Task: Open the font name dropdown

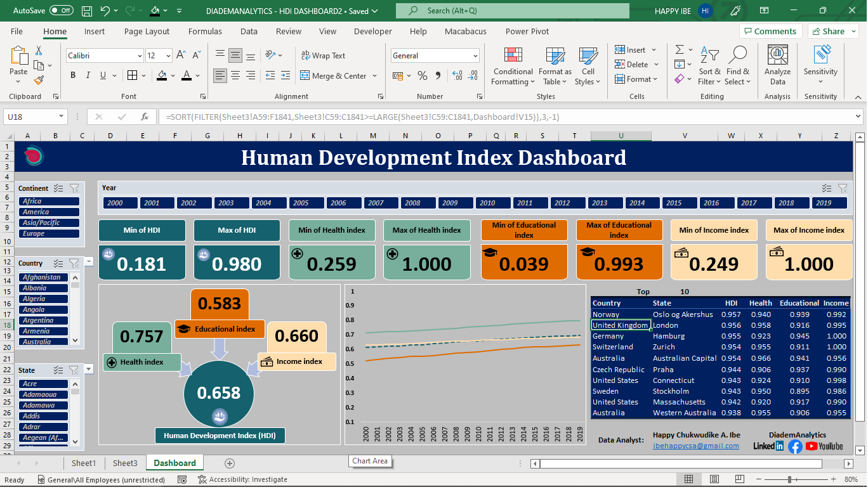Action: pyautogui.click(x=140, y=56)
